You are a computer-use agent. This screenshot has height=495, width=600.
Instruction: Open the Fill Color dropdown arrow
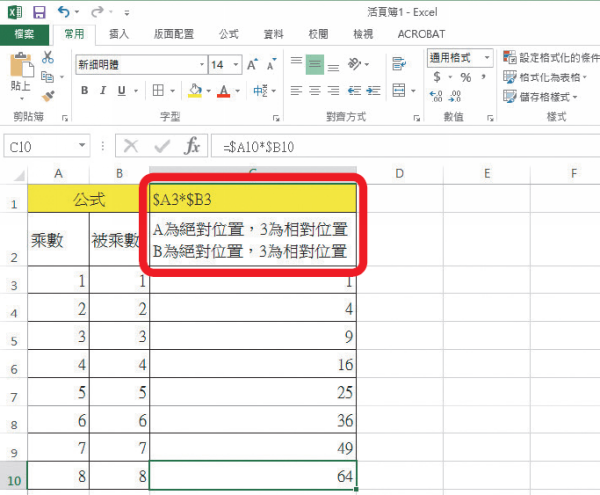coord(209,91)
